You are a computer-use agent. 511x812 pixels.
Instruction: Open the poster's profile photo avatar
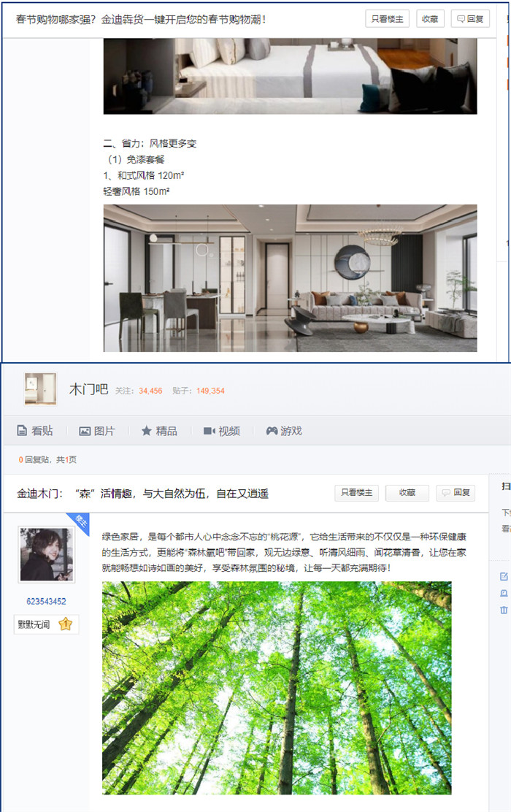pyautogui.click(x=47, y=554)
